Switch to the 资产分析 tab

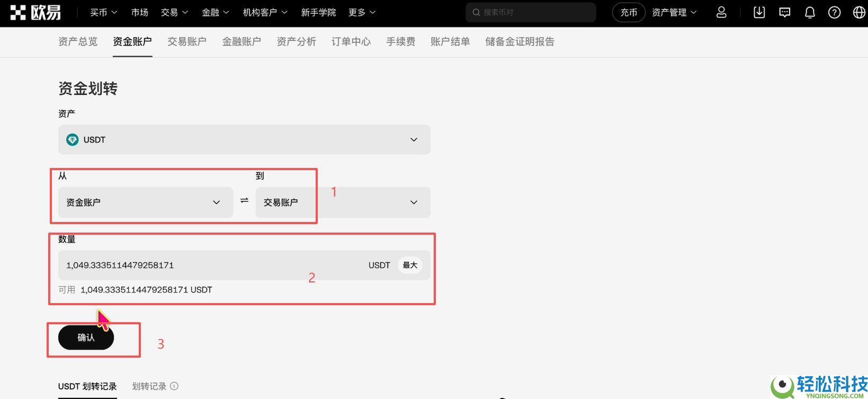[297, 41]
